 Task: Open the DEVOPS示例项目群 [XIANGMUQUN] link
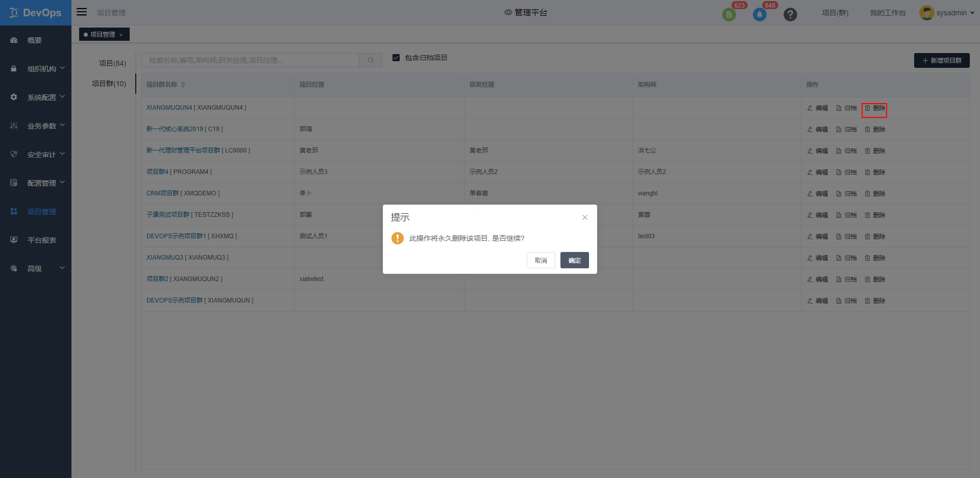coord(200,300)
